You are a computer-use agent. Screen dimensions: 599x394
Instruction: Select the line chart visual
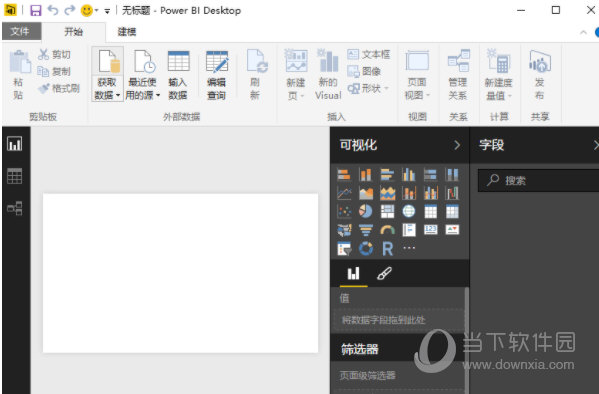click(344, 193)
